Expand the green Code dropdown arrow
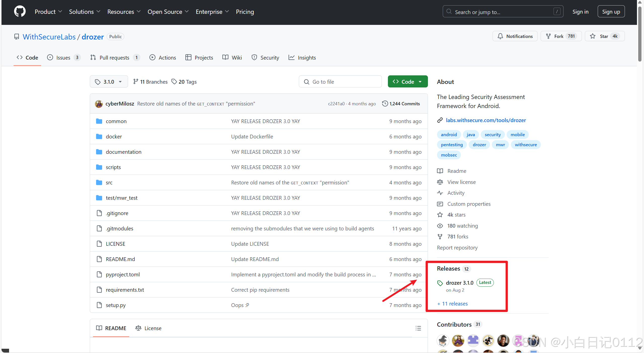The height and width of the screenshot is (353, 644). click(420, 81)
